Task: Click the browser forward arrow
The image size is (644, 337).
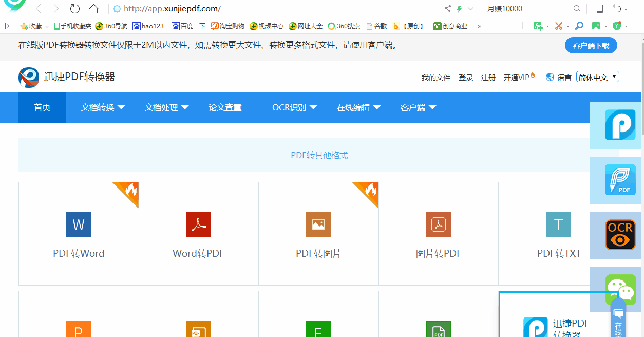Action: pos(56,9)
